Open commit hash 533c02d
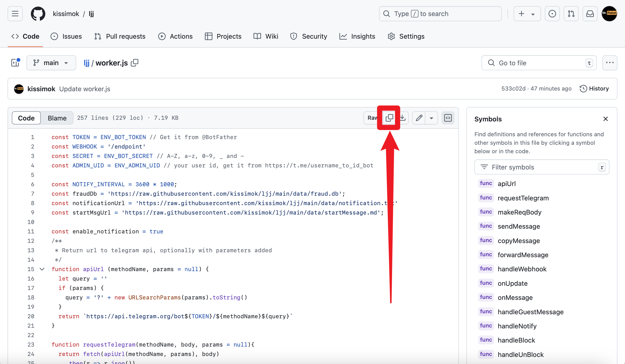This screenshot has width=625, height=364. tap(513, 89)
